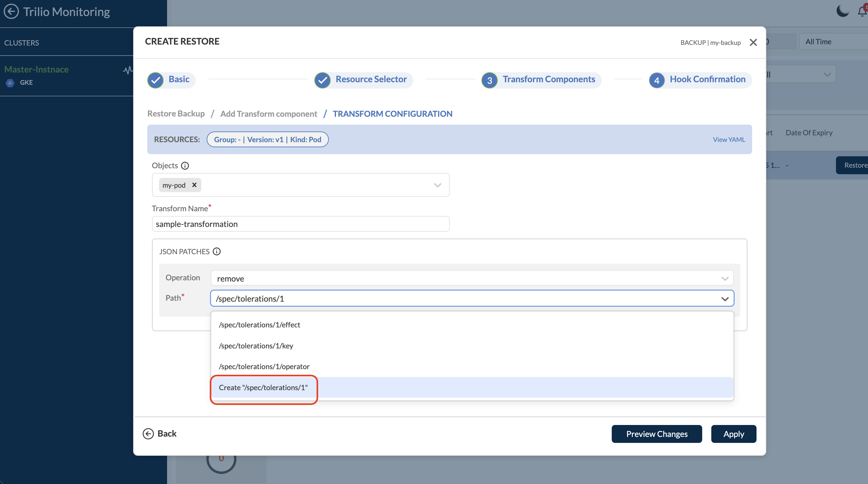Viewport: 868px width, 484px height.
Task: Select /spec/tolerations/1/key option
Action: click(256, 346)
